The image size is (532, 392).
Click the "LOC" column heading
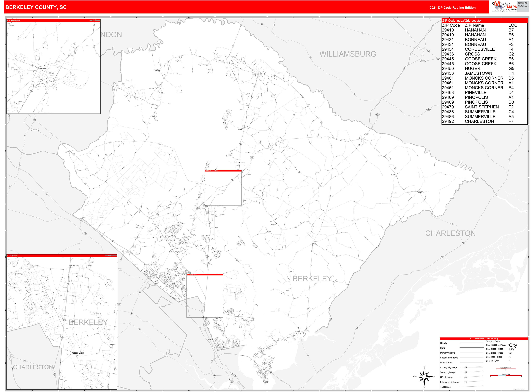(x=513, y=25)
